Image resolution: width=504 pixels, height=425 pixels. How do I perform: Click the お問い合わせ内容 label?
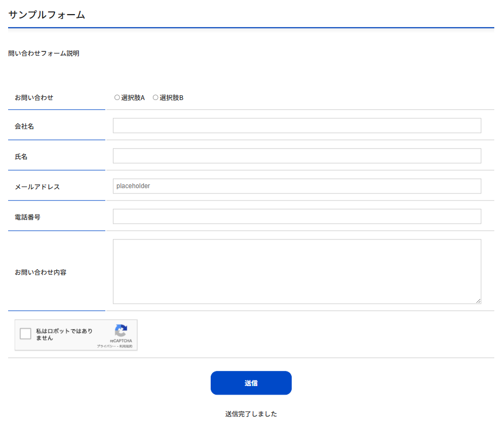tap(41, 273)
